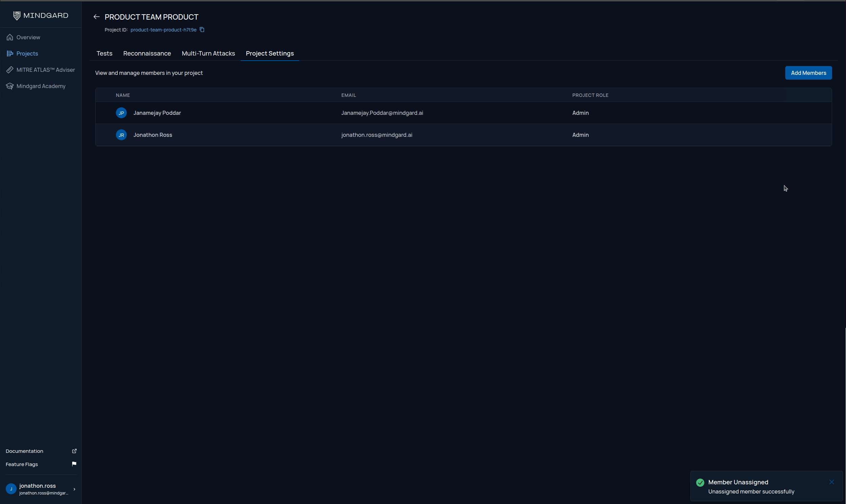Expand the jonathon.ross account chevron
846x504 pixels.
74,489
